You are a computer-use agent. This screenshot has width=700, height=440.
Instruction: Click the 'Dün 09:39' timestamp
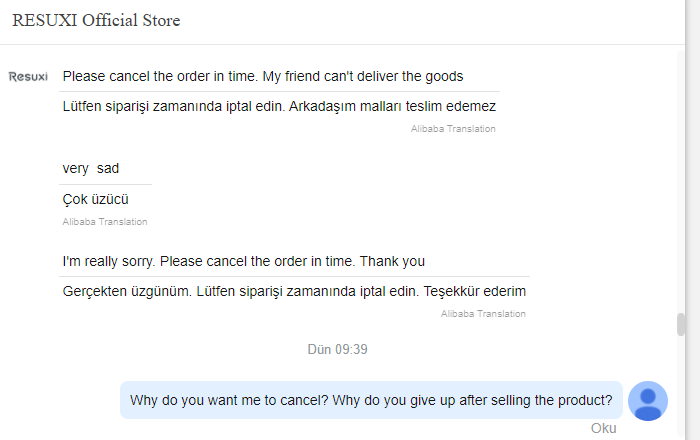338,349
